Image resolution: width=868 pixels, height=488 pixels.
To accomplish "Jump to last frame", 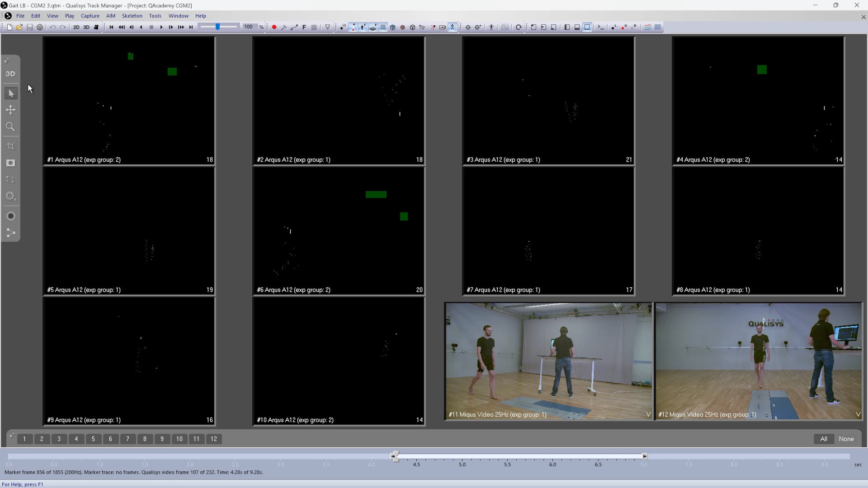I will 191,27.
